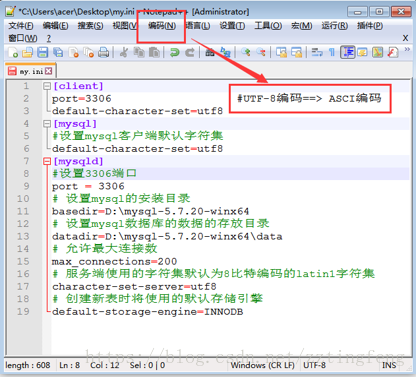This screenshot has width=416, height=377.
Task: Collapse the [client] section fold marker
Action: click(x=47, y=86)
